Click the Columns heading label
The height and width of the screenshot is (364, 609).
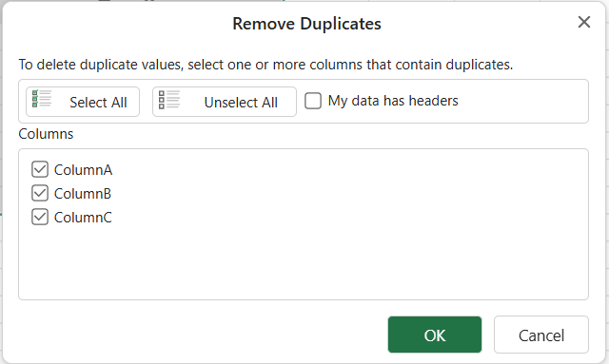(x=46, y=134)
